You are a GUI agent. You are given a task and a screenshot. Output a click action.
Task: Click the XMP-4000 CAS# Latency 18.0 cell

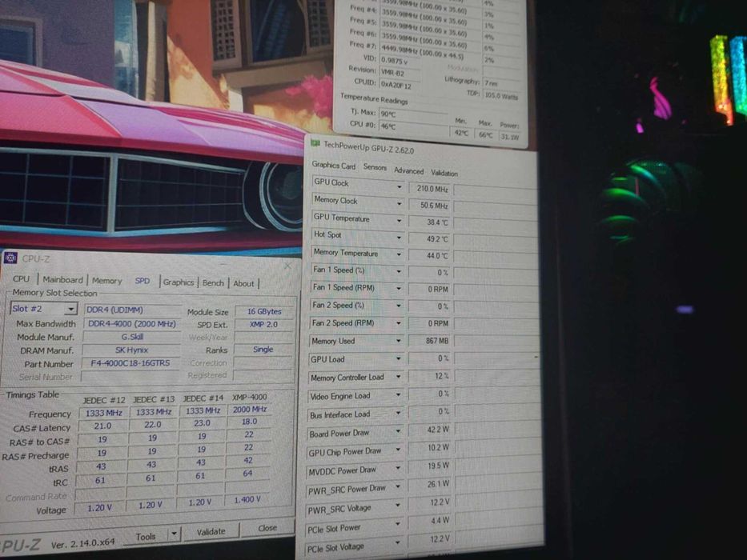click(249, 422)
